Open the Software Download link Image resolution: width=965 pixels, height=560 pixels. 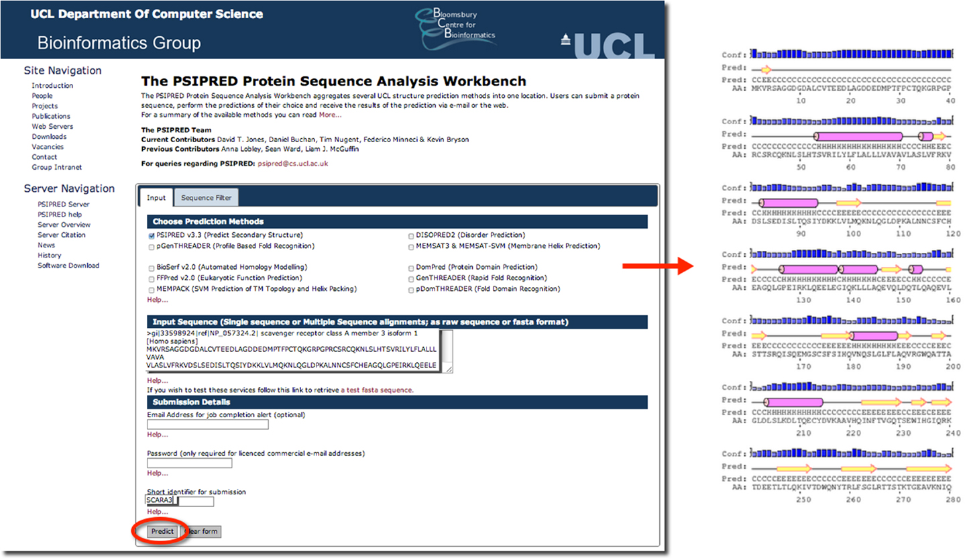(68, 266)
